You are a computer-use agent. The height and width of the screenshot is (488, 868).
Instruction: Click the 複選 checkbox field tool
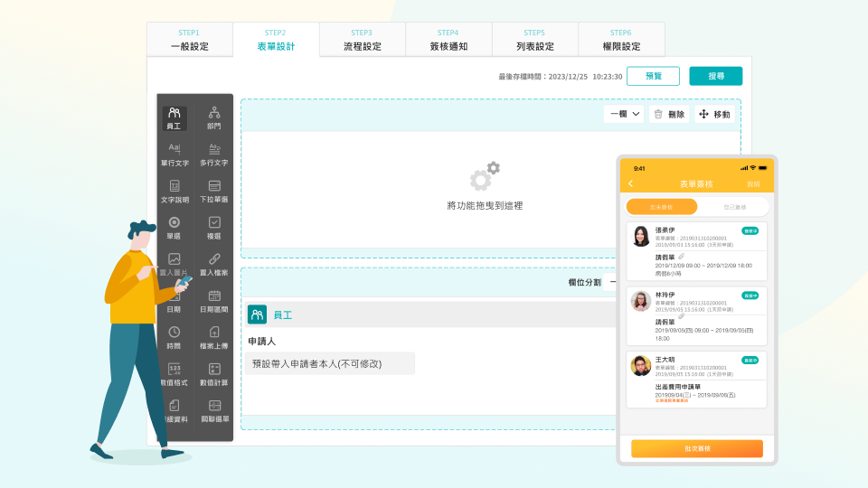coord(214,227)
